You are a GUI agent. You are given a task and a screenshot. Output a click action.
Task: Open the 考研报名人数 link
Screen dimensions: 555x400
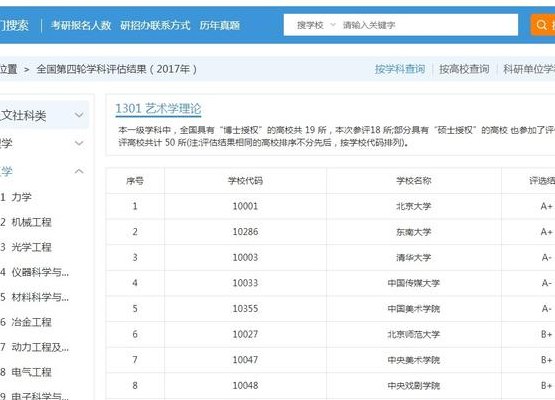[81, 25]
